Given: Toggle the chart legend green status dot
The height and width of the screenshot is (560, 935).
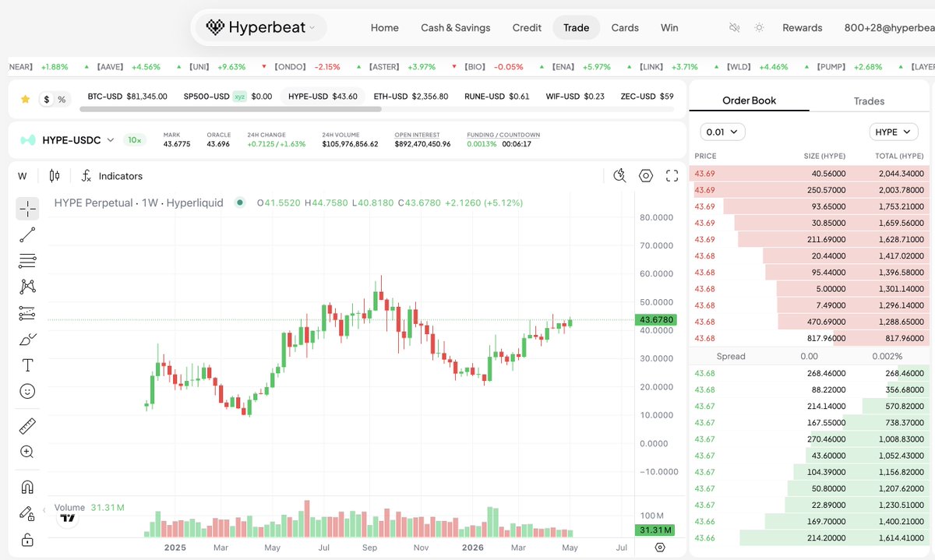Looking at the screenshot, I should tap(240, 203).
